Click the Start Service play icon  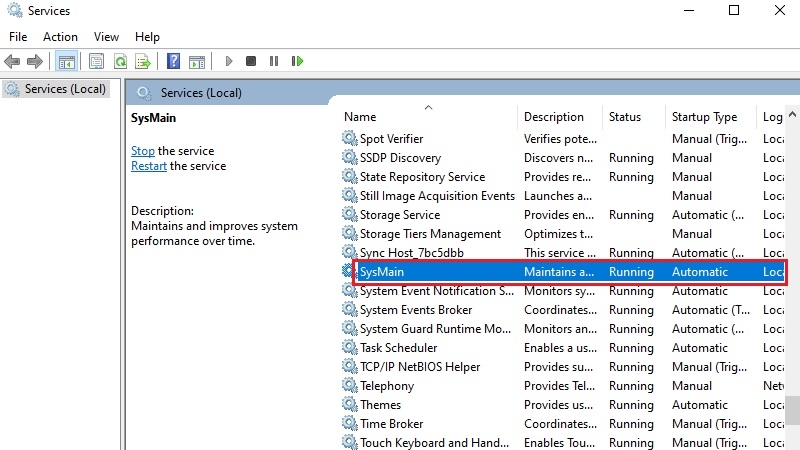(x=229, y=61)
